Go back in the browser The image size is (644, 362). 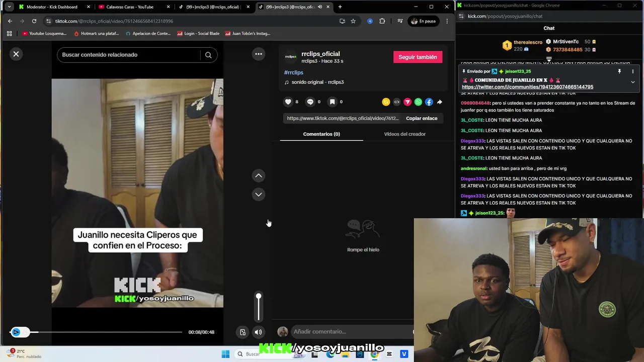[10, 21]
